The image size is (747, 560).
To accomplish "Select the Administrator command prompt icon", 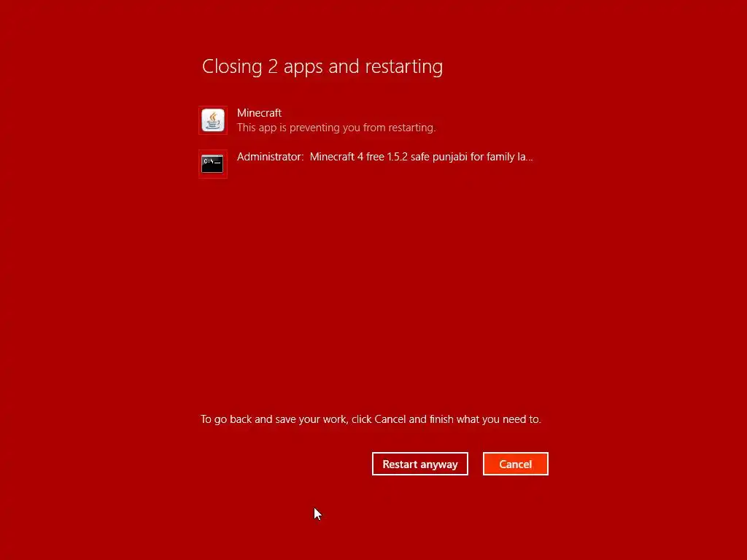I will click(213, 164).
